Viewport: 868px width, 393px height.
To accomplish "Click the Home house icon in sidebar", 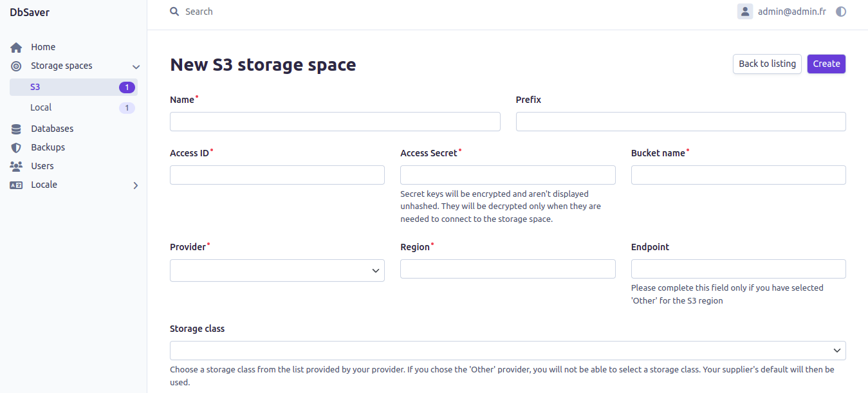I will tap(16, 48).
